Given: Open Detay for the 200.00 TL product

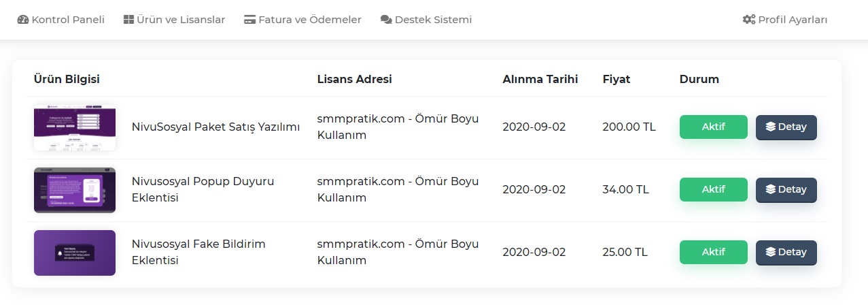Looking at the screenshot, I should 786,127.
